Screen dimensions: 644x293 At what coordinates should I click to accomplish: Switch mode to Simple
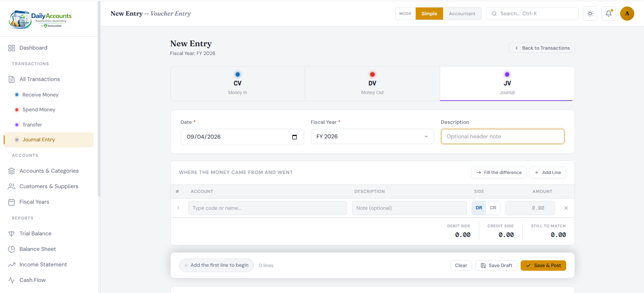coord(429,13)
